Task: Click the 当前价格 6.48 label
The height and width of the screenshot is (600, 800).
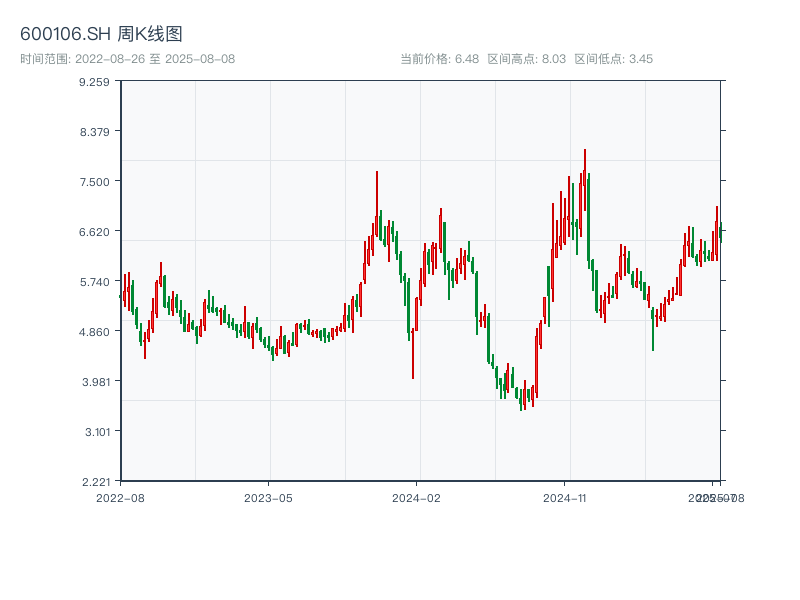Action: [439, 59]
